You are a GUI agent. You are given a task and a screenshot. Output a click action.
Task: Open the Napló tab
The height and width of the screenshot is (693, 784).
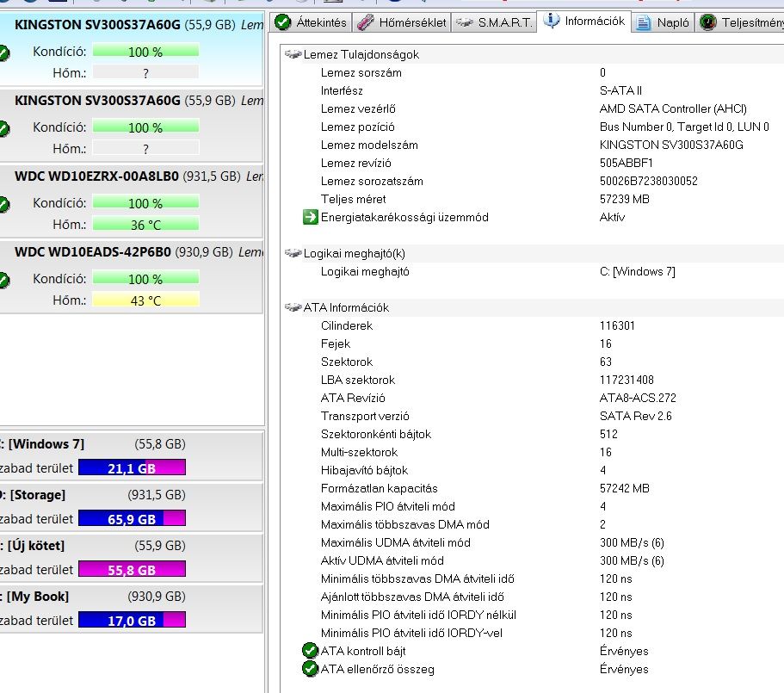663,22
